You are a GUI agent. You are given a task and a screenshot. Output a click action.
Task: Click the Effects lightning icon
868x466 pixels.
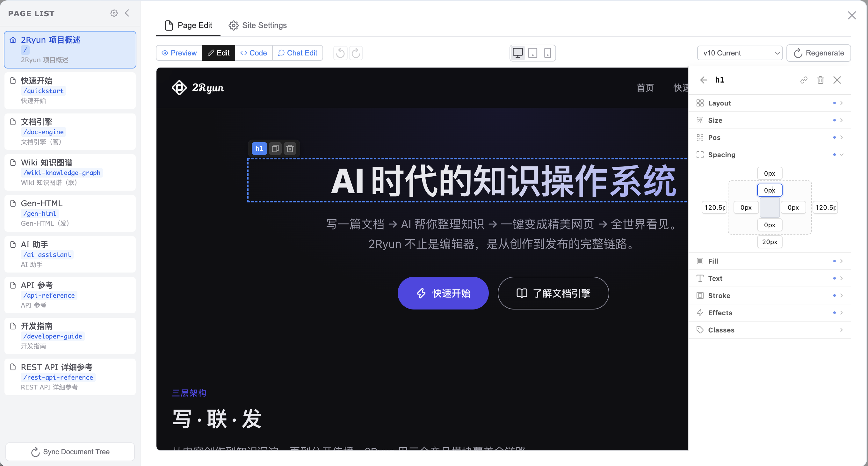pyautogui.click(x=700, y=313)
